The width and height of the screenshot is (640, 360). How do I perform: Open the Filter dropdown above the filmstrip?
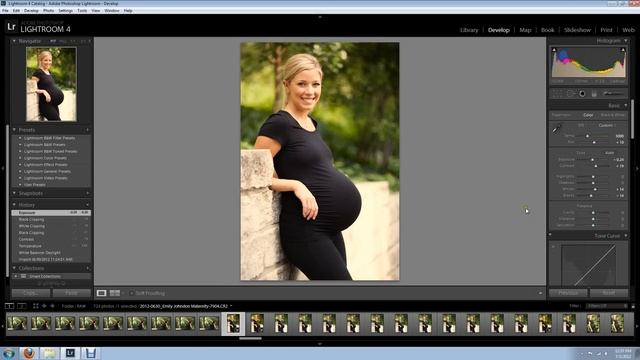(606, 306)
